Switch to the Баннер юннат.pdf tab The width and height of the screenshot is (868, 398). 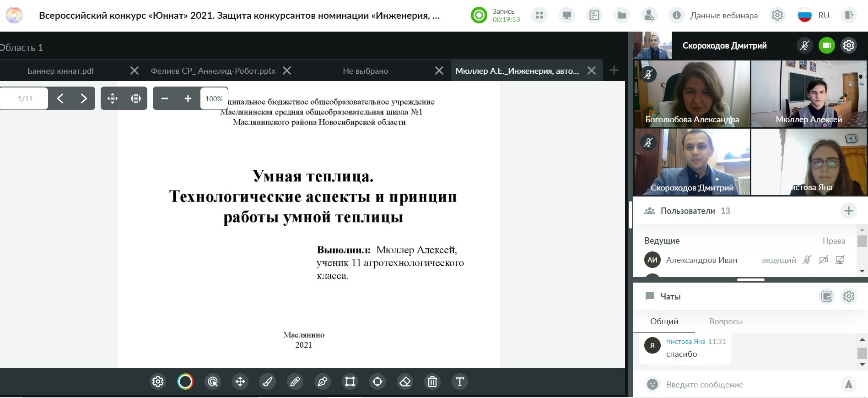[61, 71]
